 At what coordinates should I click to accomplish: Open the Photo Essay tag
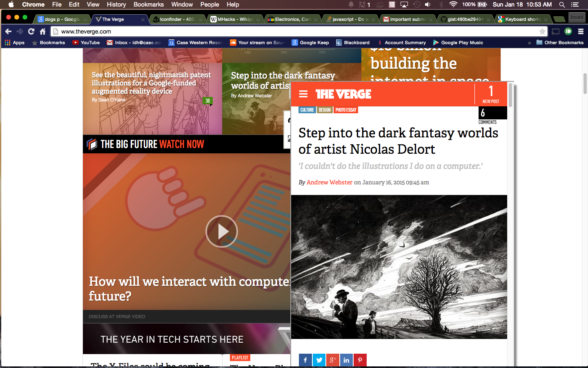[346, 110]
